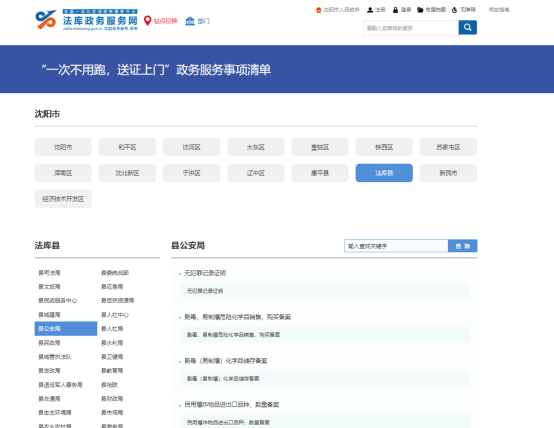This screenshot has height=428, width=554.
Task: Select the 大东区 region button
Action: click(x=256, y=147)
